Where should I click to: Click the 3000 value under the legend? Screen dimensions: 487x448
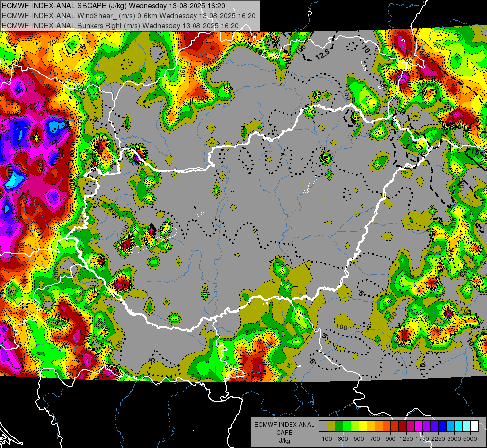454,439
